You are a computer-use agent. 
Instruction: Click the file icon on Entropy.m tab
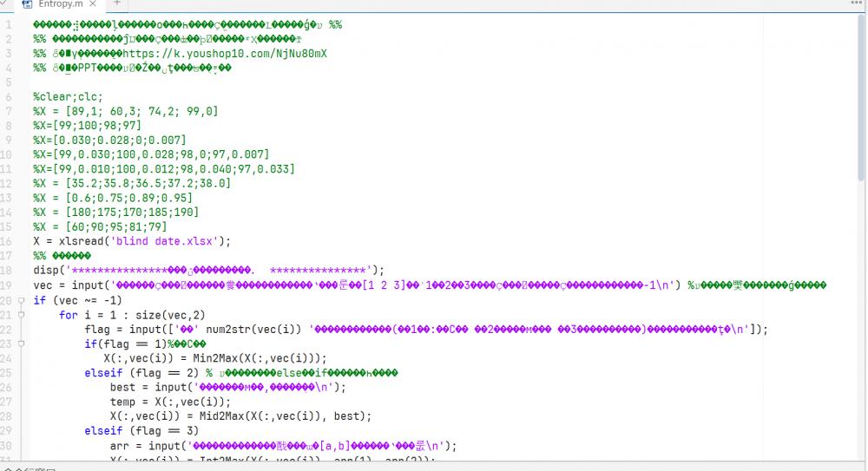point(27,4)
